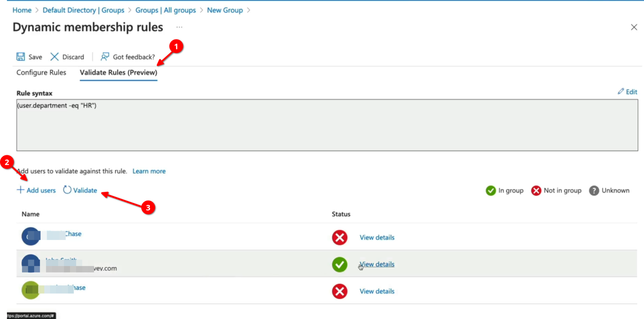Click the Validate refresh icon
Image resolution: width=644 pixels, height=319 pixels.
pos(67,190)
